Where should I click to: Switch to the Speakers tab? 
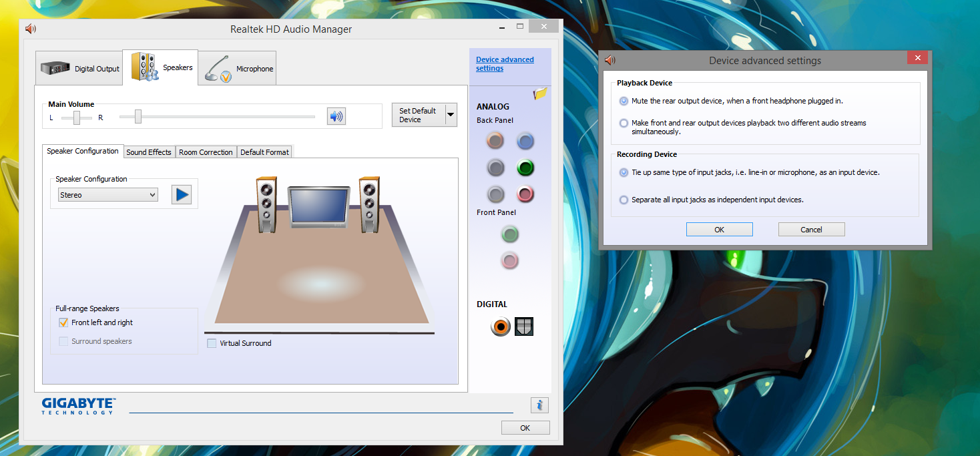[x=160, y=67]
